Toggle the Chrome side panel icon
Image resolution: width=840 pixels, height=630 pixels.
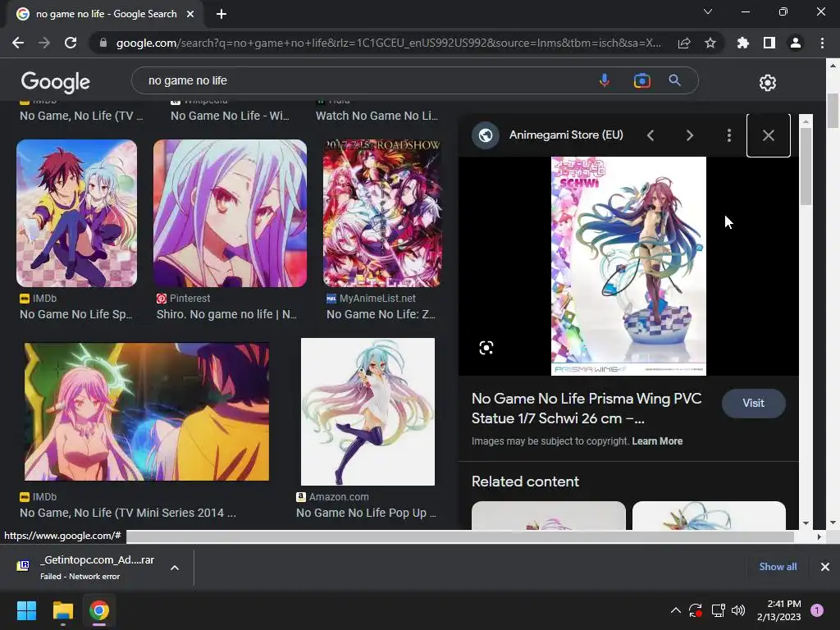[x=769, y=43]
